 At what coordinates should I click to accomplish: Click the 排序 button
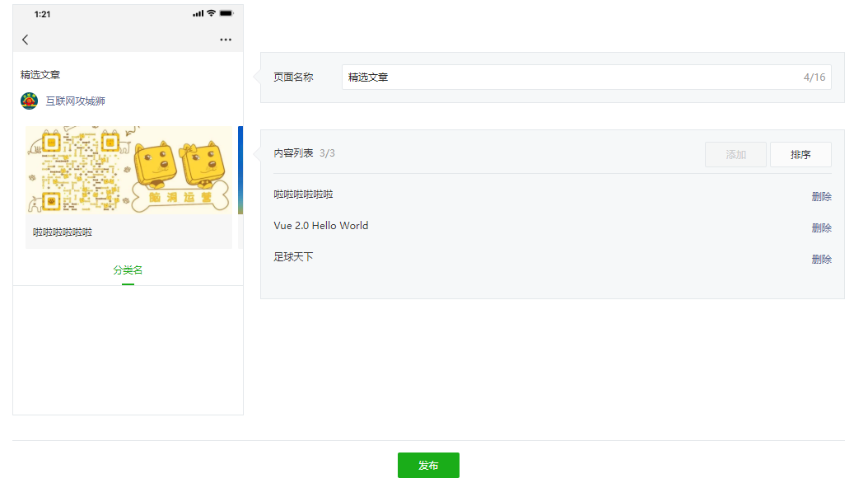click(x=800, y=154)
